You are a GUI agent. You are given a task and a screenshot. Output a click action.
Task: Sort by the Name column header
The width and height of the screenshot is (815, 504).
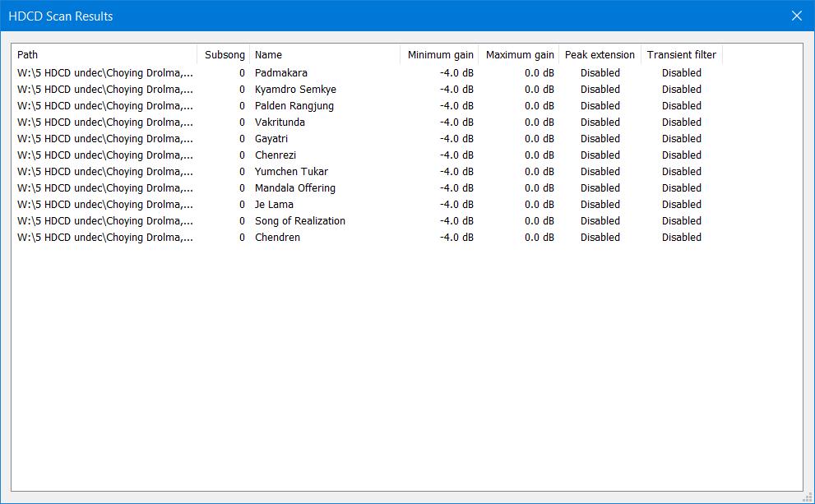coord(325,54)
